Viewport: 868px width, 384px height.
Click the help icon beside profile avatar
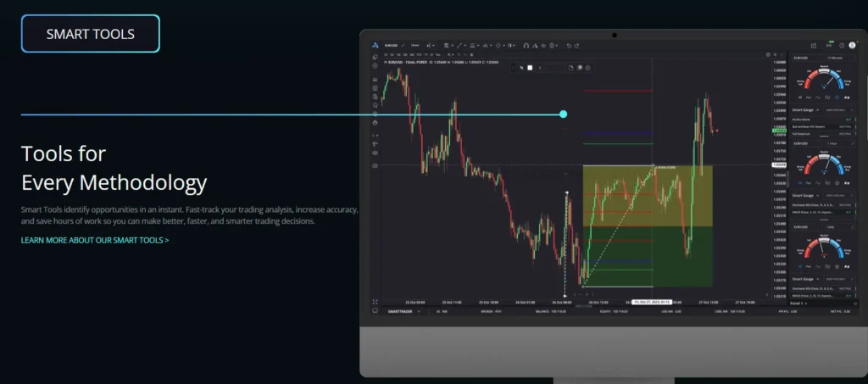point(842,46)
